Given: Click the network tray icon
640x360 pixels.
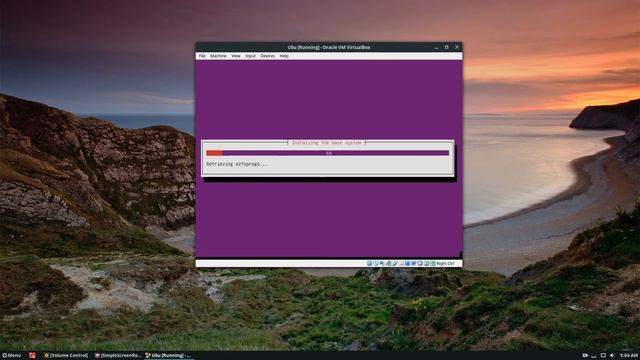Looking at the screenshot, I should click(x=594, y=356).
